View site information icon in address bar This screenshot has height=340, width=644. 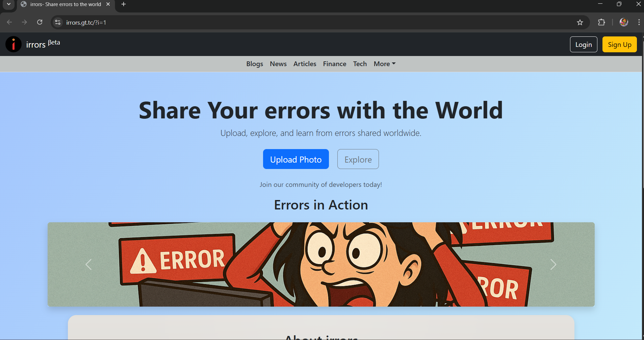point(58,22)
